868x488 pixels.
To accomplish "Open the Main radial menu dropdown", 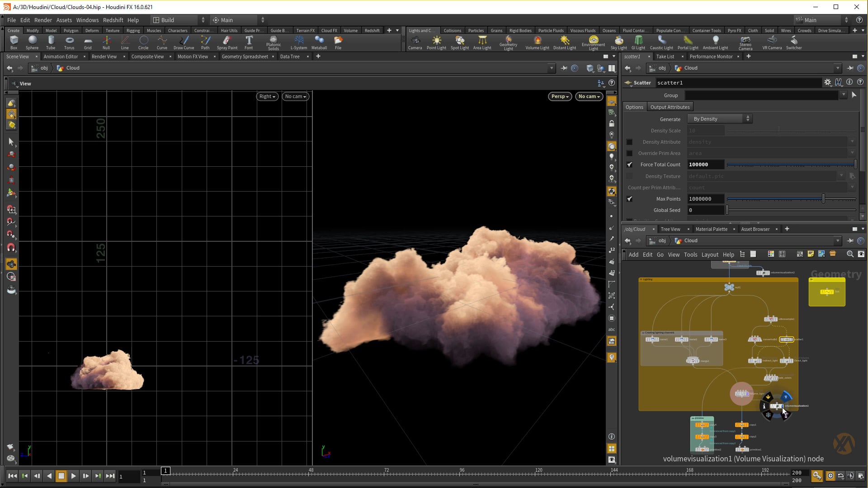I will tap(238, 20).
